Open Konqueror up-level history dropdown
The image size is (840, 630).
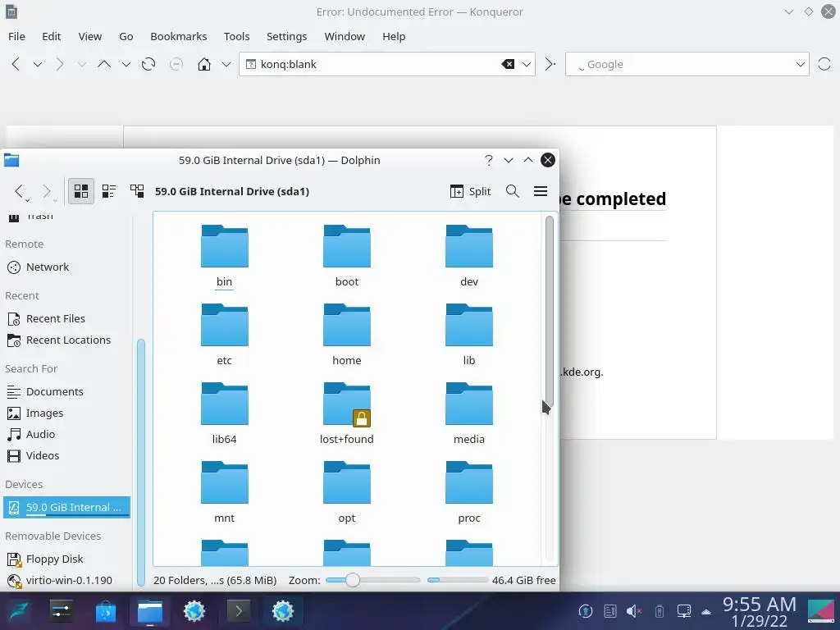click(126, 64)
